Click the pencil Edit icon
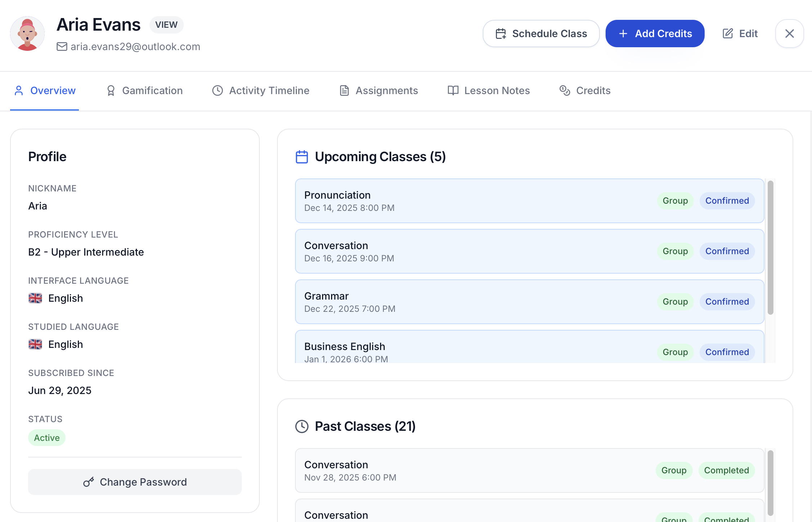The width and height of the screenshot is (812, 522). tap(728, 34)
